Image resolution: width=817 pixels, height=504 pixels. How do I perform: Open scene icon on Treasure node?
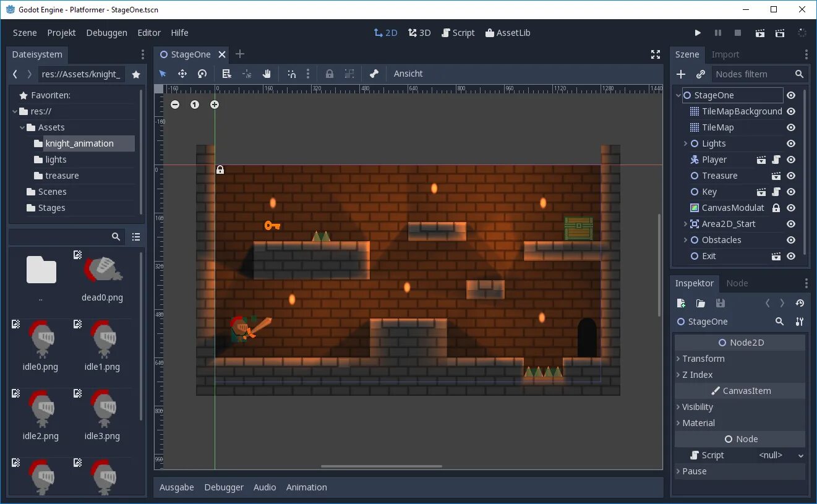[776, 176]
